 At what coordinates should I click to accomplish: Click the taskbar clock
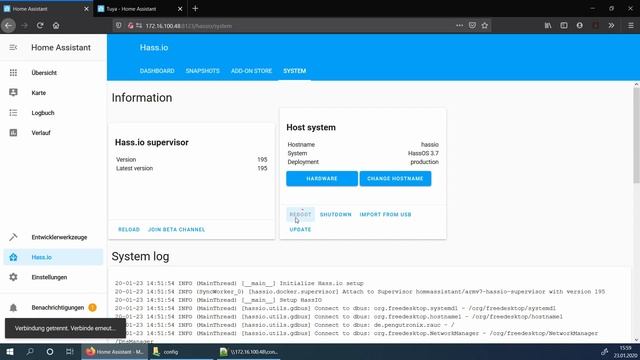[x=625, y=352]
